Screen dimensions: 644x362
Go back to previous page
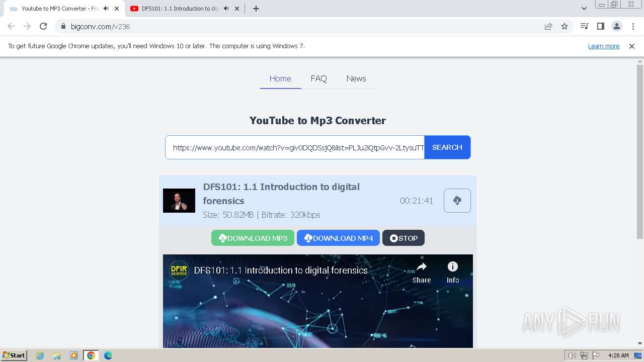click(x=11, y=26)
